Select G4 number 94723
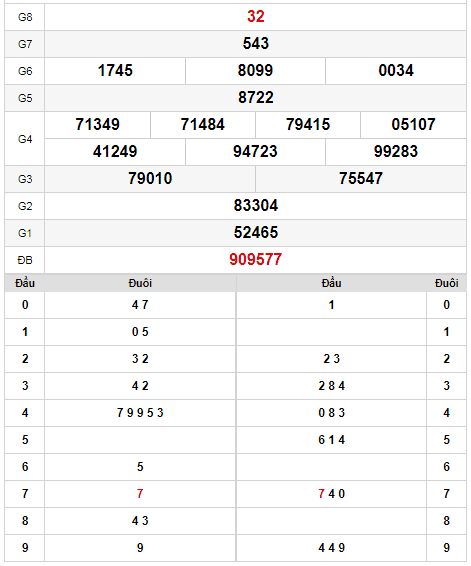This screenshot has width=471, height=566. (255, 152)
